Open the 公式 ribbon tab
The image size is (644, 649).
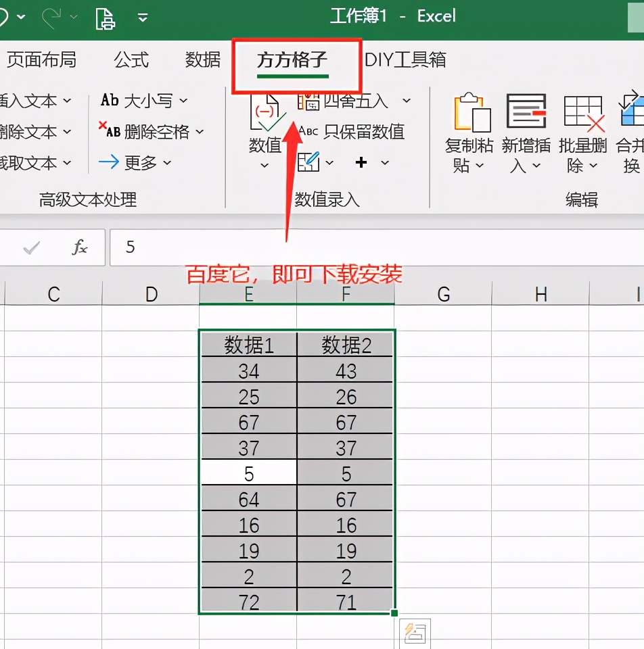pyautogui.click(x=131, y=60)
